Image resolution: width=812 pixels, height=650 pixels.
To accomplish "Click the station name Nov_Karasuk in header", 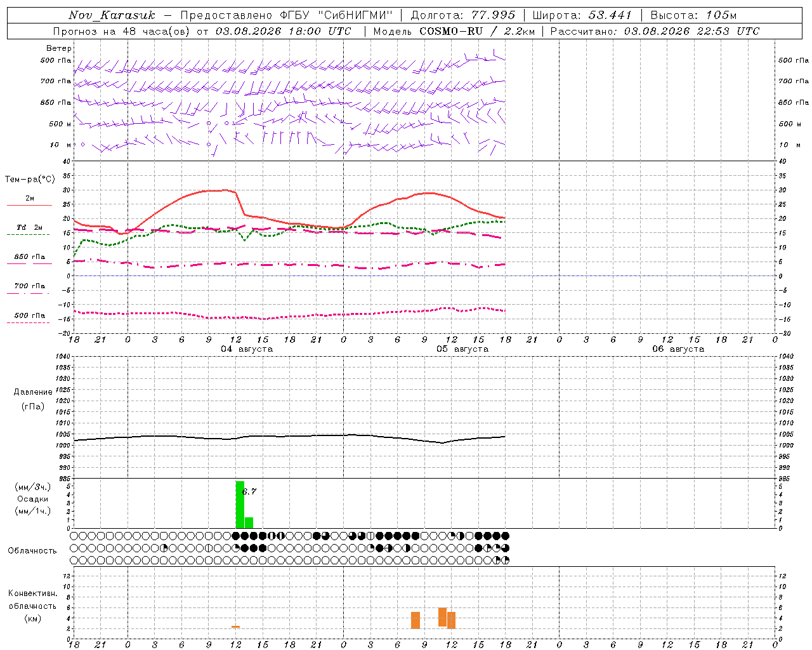I will [x=112, y=15].
